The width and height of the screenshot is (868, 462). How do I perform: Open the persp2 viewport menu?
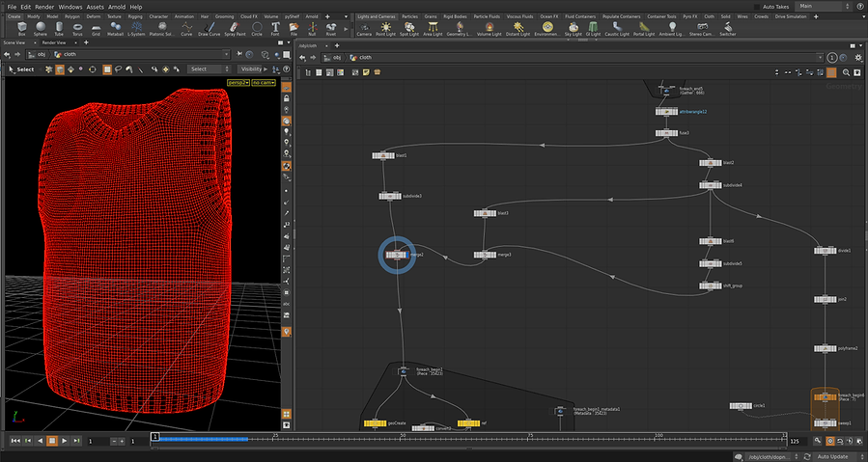click(238, 82)
